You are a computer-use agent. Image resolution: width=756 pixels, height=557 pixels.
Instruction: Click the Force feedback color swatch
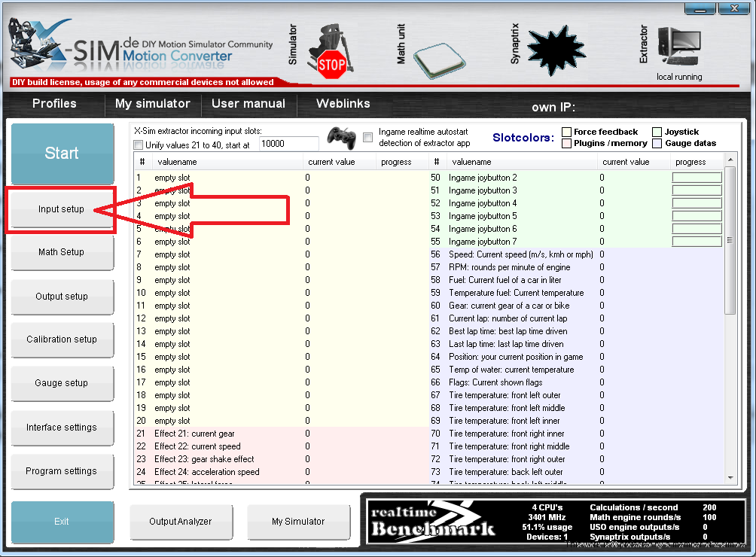566,132
